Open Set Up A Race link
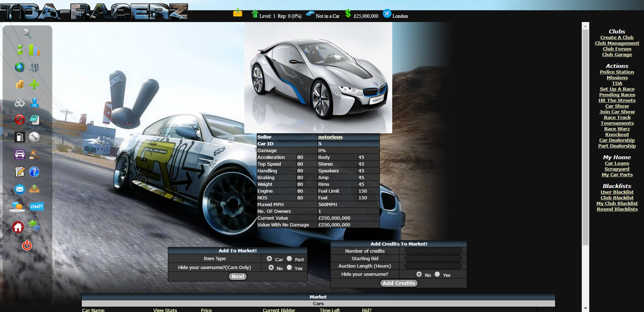The image size is (644, 312). (x=617, y=89)
